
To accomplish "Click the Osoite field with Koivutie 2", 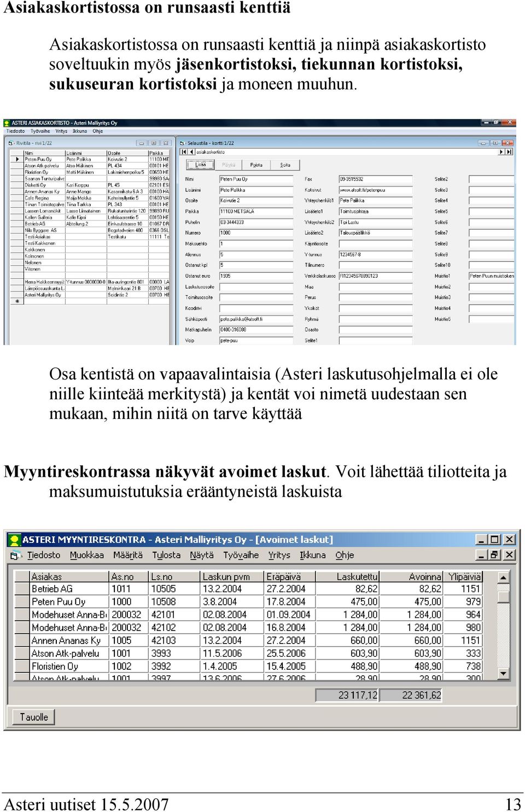I will click(256, 201).
